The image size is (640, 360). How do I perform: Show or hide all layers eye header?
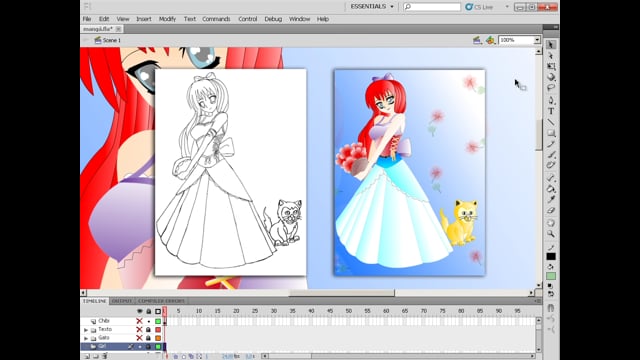tap(140, 311)
